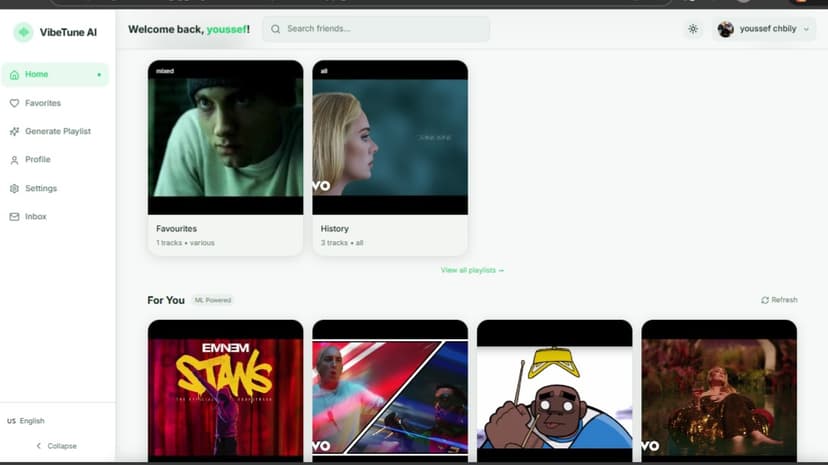828x465 pixels.
Task: Click View all playlists link
Action: pyautogui.click(x=472, y=270)
